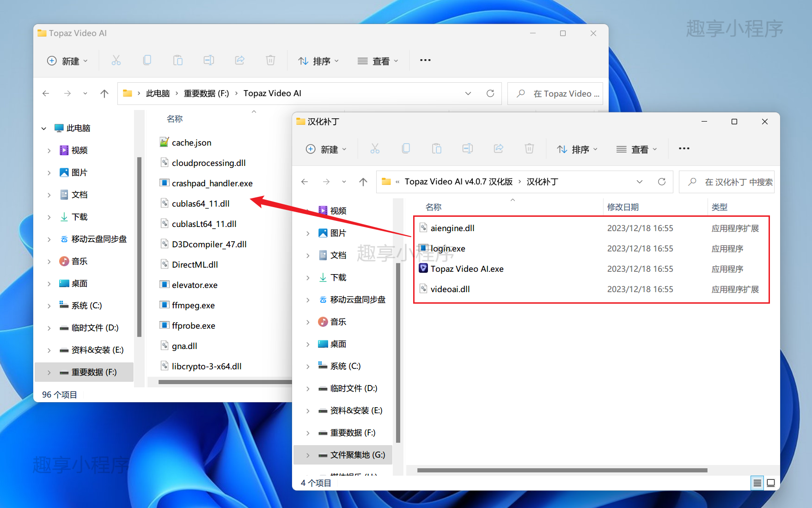Expand 图片 in 汉化补丁 navigation pane
Image resolution: width=812 pixels, height=508 pixels.
click(308, 233)
